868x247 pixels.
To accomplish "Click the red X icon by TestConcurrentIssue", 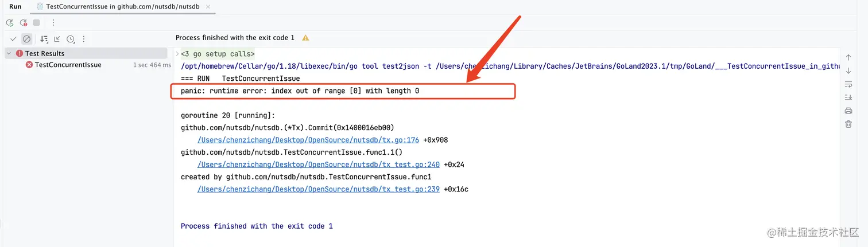I will click(x=29, y=65).
